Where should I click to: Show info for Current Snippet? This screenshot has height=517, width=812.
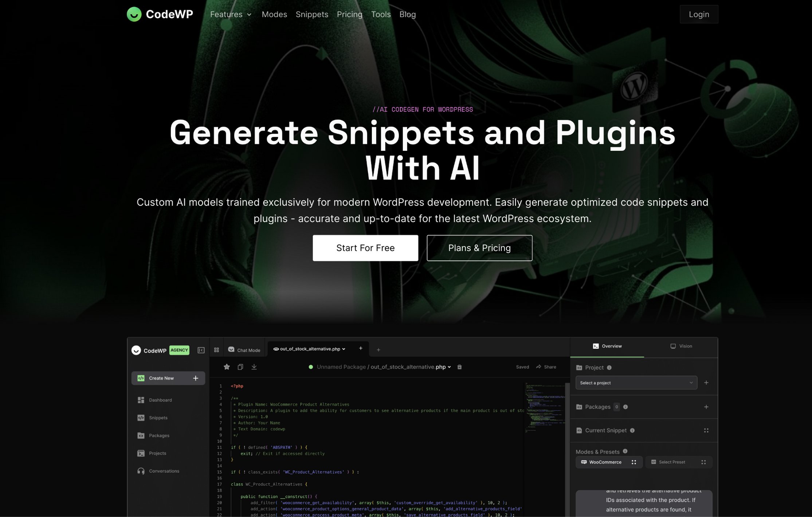click(632, 430)
